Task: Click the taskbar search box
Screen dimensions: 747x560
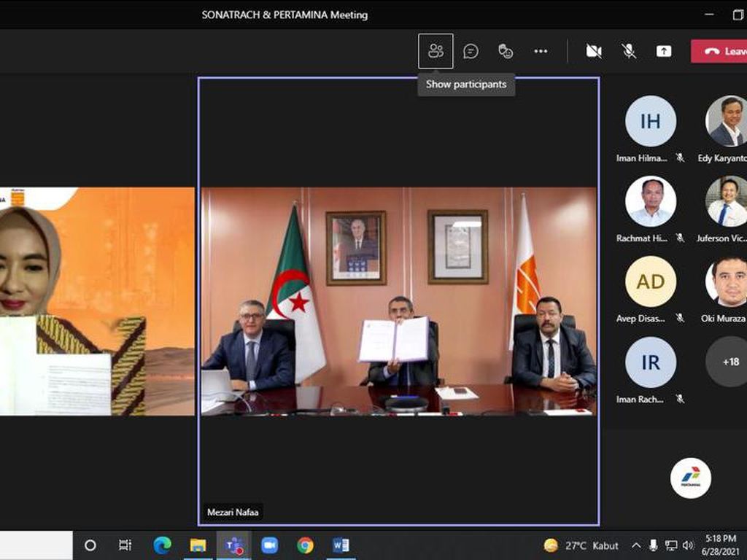Action: pos(36,545)
